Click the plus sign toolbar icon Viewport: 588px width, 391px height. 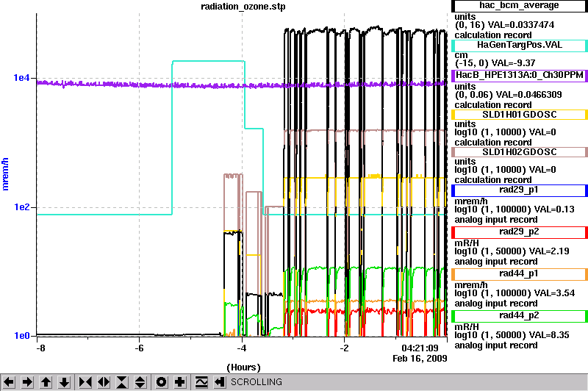click(180, 382)
